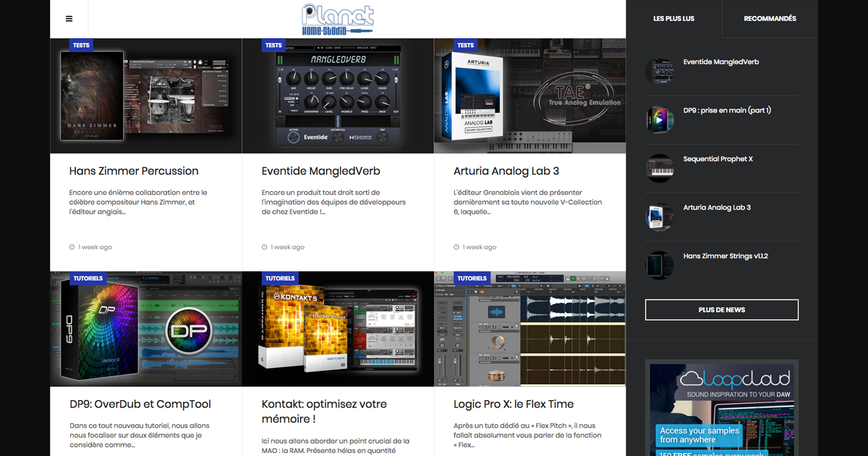Image resolution: width=868 pixels, height=456 pixels.
Task: Open the Eventide MangledVerb article title
Action: (320, 172)
